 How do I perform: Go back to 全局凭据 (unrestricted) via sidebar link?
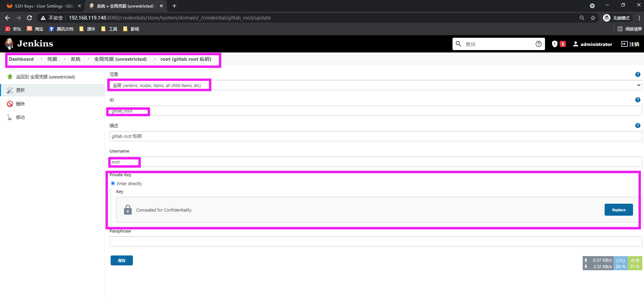point(46,77)
